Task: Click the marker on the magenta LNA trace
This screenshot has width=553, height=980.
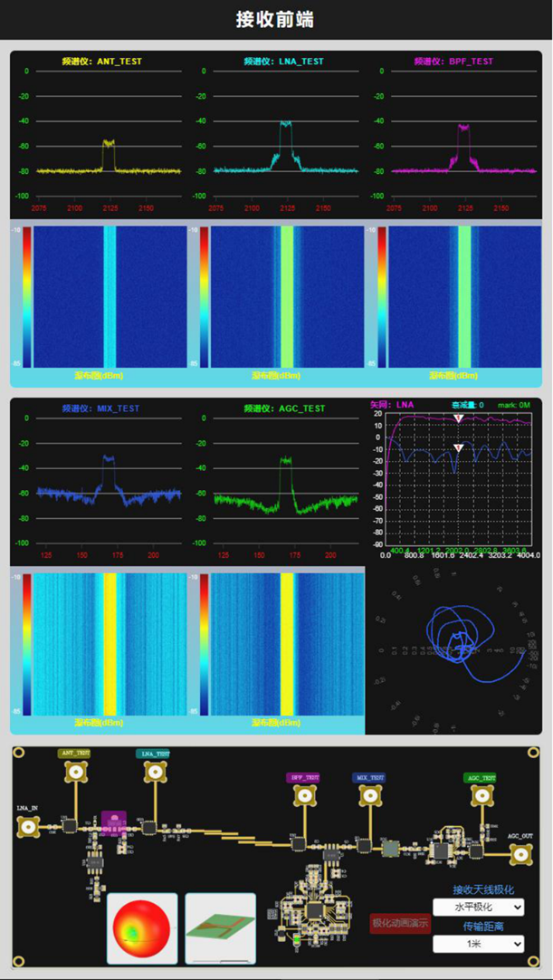Action: 458,418
